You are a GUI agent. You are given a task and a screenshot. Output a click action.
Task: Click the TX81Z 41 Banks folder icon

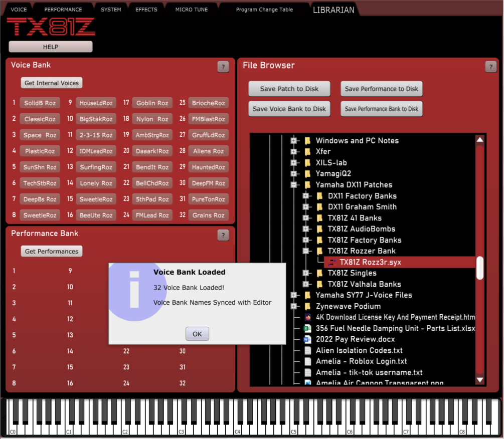[x=319, y=218]
